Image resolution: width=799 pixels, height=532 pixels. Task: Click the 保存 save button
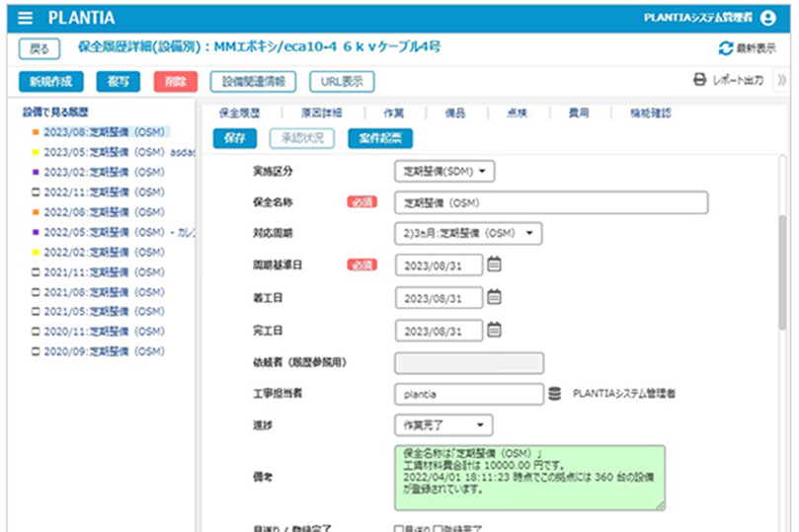pos(235,138)
